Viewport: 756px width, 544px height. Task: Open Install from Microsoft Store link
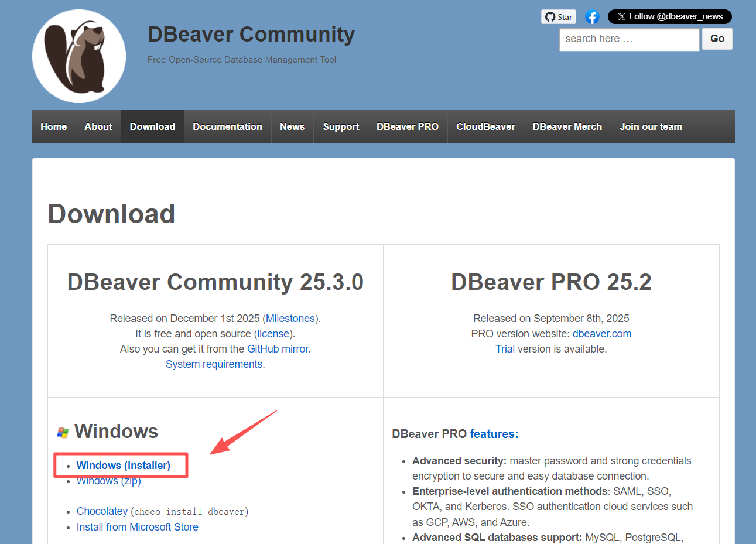click(138, 527)
